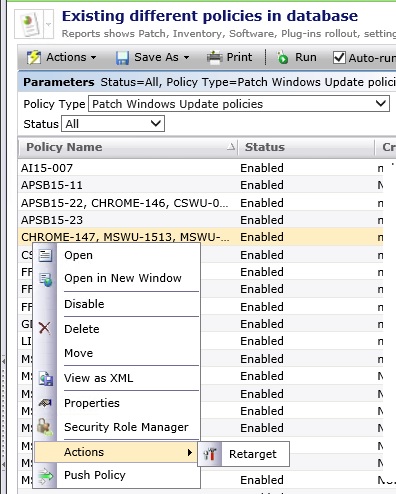
Task: Click the Print printer icon
Action: (x=214, y=57)
